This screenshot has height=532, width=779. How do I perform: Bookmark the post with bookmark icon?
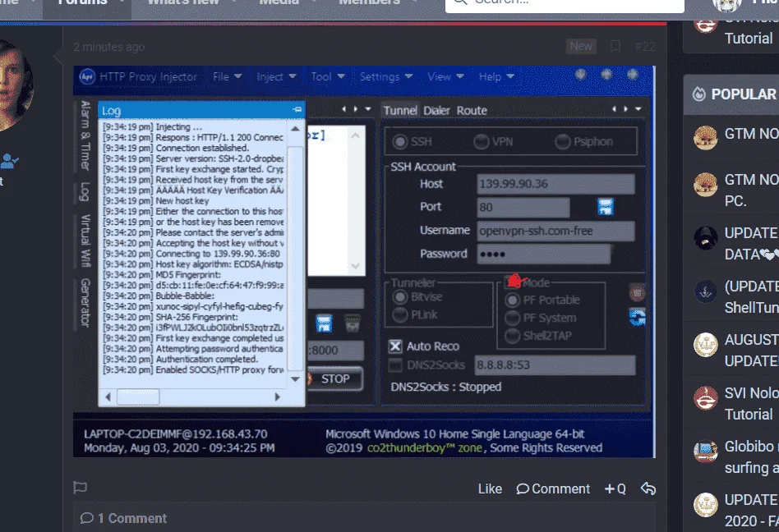tap(615, 46)
